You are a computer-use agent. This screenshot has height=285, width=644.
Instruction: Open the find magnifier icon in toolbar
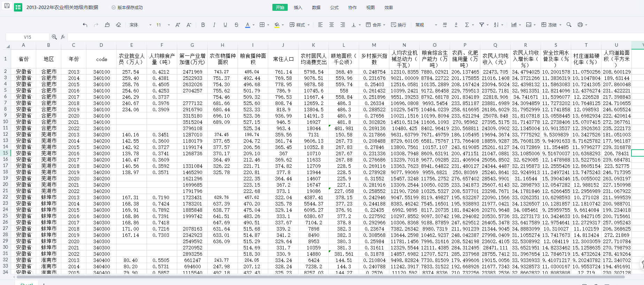pyautogui.click(x=569, y=25)
